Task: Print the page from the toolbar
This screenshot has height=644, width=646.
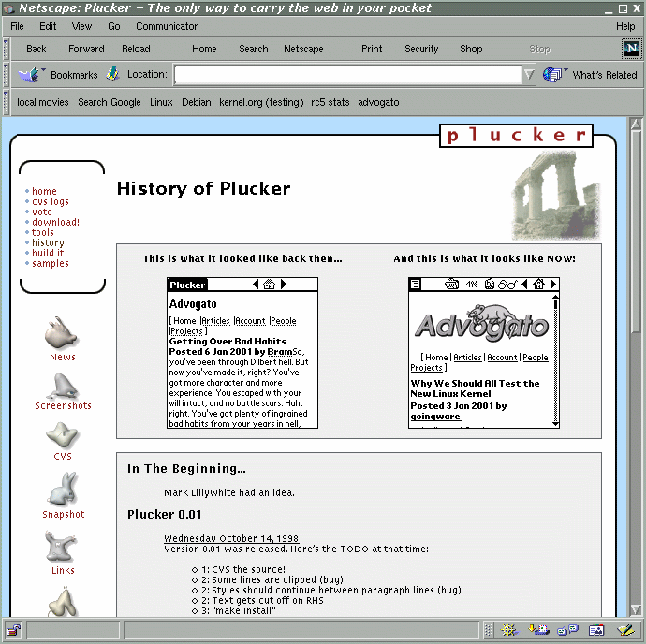Action: point(372,49)
